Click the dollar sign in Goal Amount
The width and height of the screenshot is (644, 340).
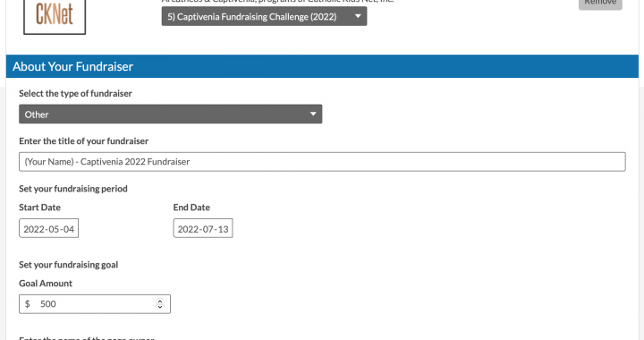(28, 304)
